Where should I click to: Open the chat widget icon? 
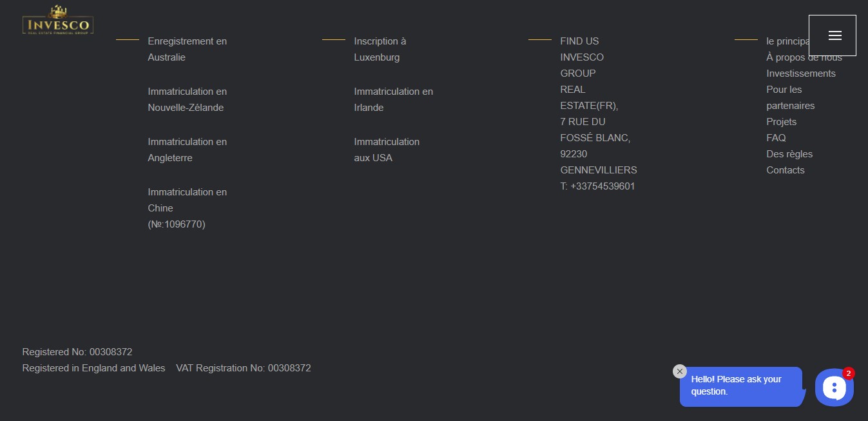[x=834, y=387]
